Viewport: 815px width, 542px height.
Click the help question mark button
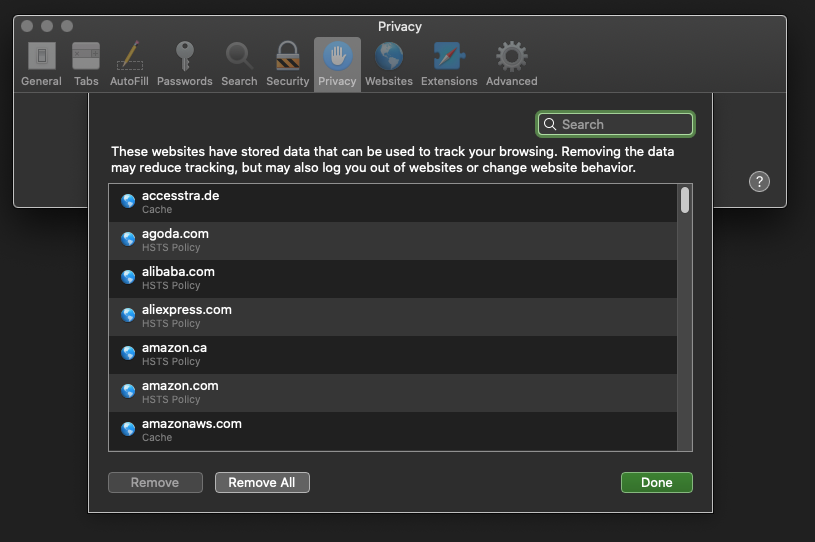759,182
